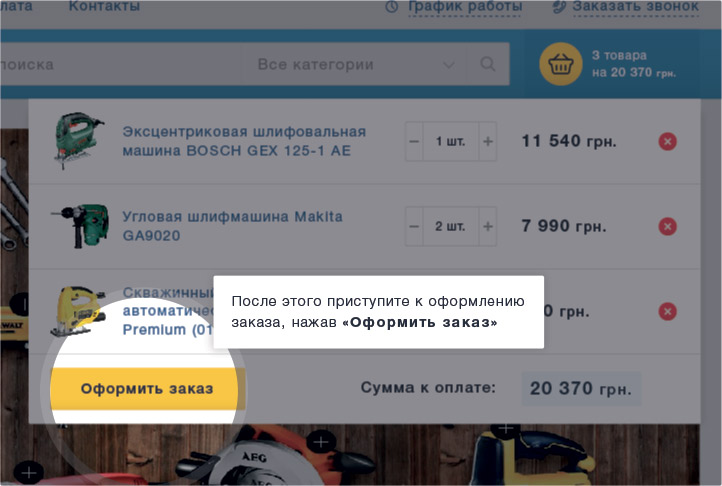The width and height of the screenshot is (722, 486).
Task: Decrease quantity of BOSCH GEX 125-1 AE
Action: click(414, 141)
